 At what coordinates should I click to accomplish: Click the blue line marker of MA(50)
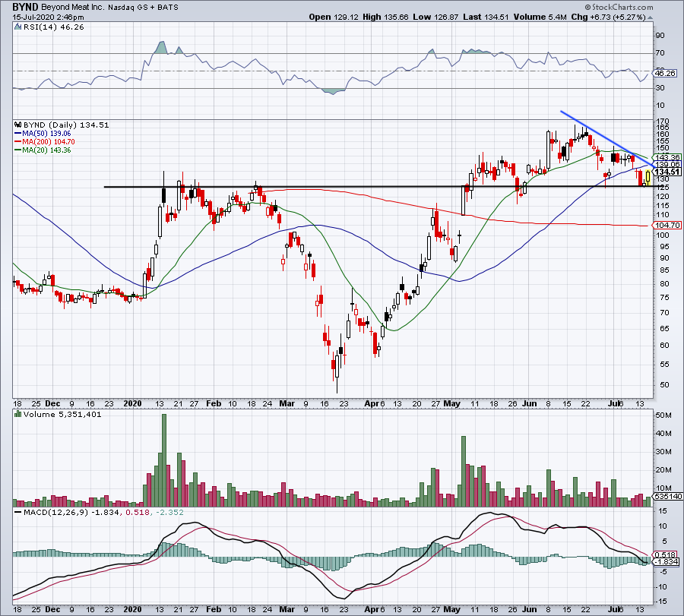18,134
